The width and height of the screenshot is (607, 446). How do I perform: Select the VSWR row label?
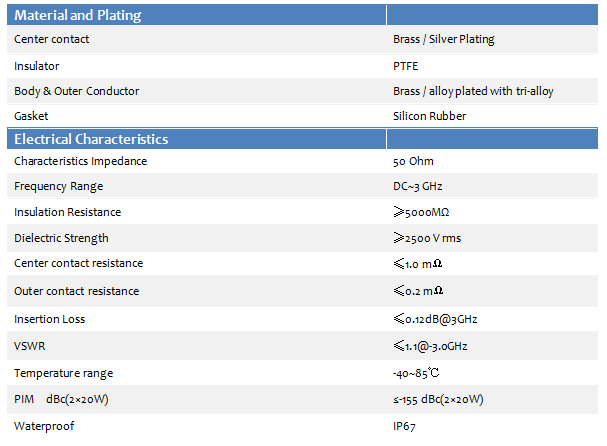29,346
